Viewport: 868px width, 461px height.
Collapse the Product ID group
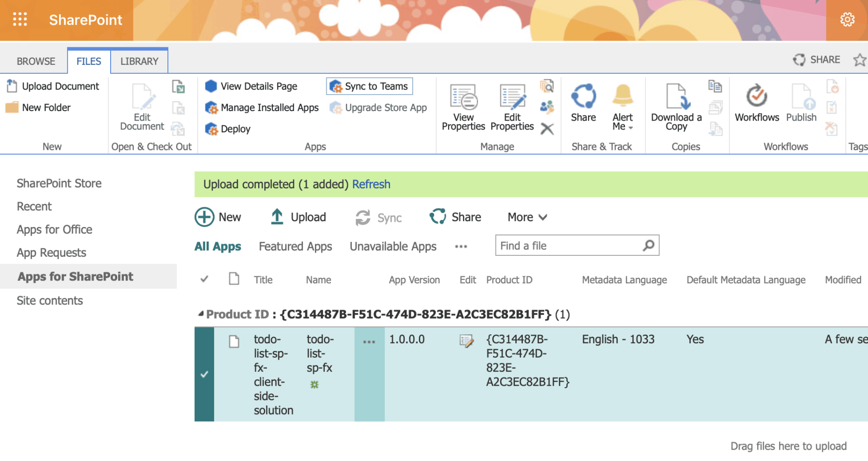point(201,313)
